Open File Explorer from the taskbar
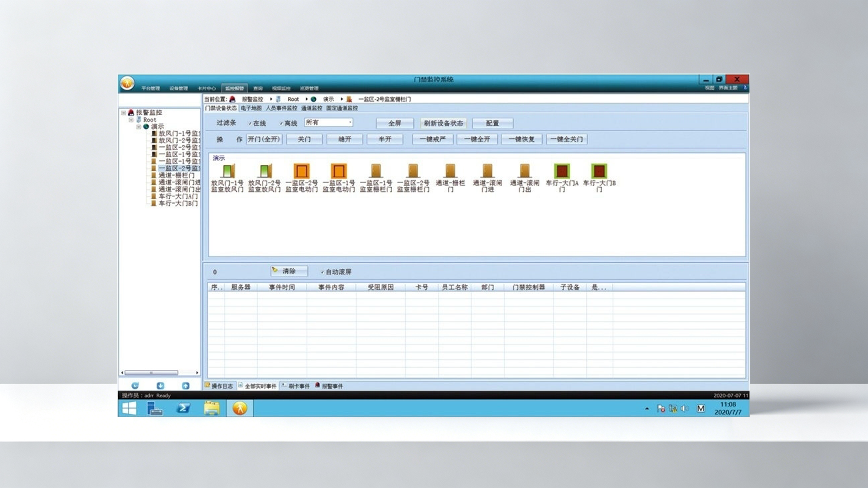This screenshot has height=488, width=868. click(212, 408)
